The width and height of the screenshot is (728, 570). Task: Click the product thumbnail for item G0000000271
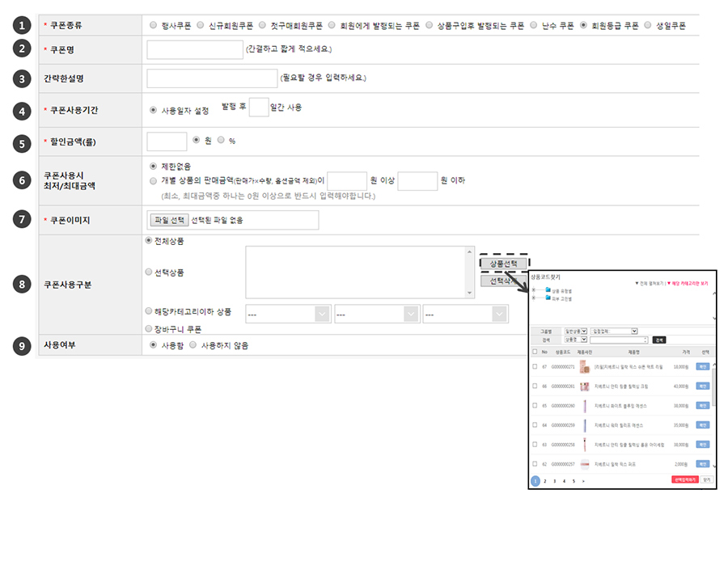coord(583,366)
